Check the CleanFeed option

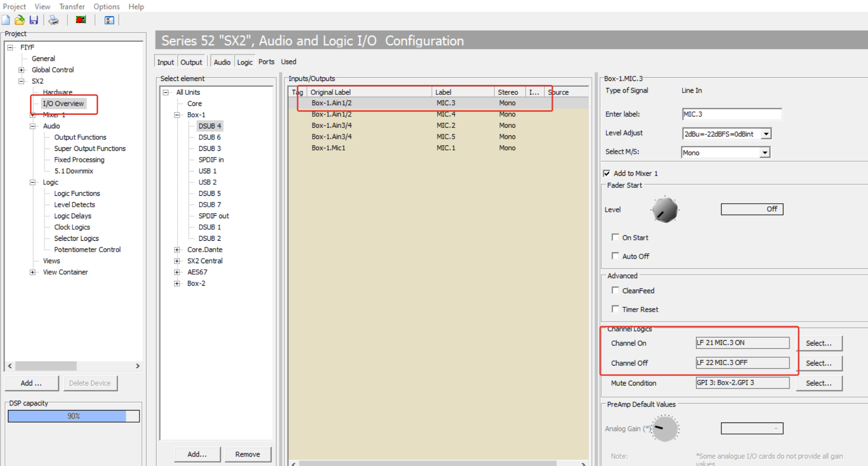pos(615,290)
